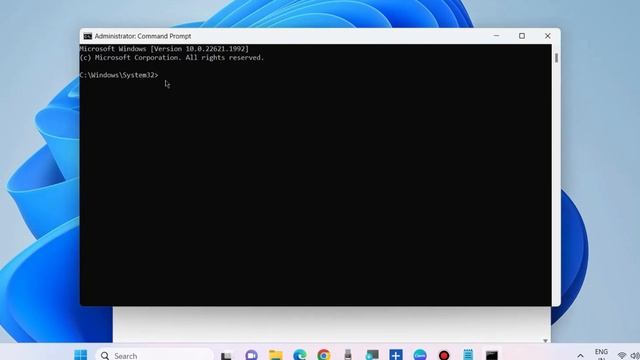Click the scroll-down arrow of the window behind
This screenshot has width=640, height=360.
[546, 340]
